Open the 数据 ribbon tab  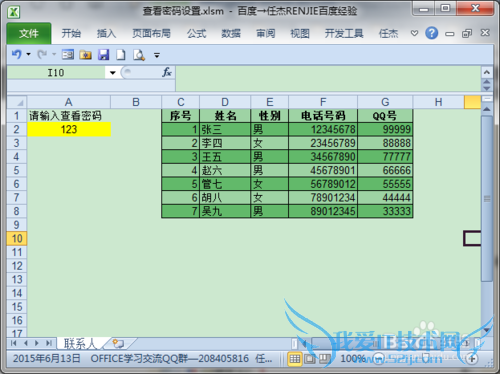click(231, 33)
